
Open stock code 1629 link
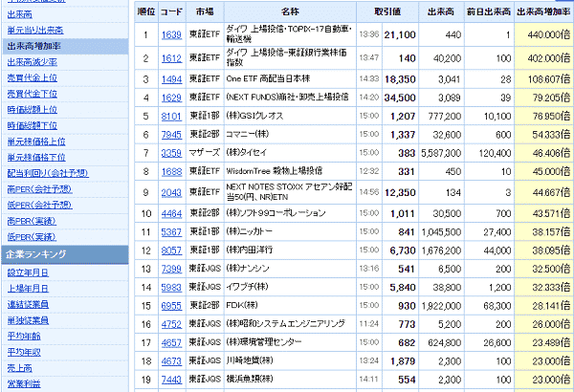pyautogui.click(x=171, y=98)
